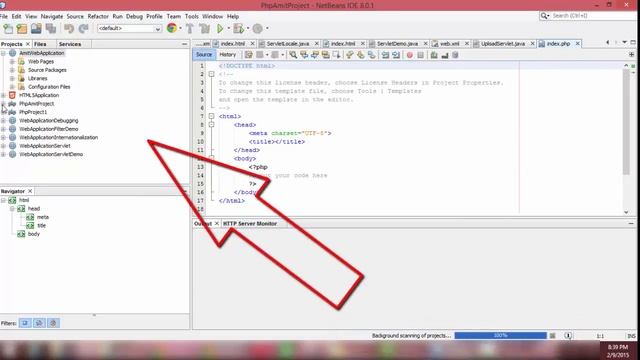This screenshot has width=640, height=360.
Task: Click the Debug Project toolbar icon
Action: pos(239,29)
